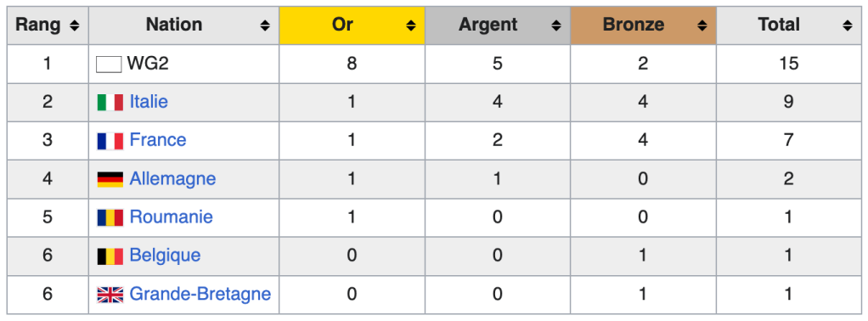Image resolution: width=868 pixels, height=321 pixels.
Task: Open the France link
Action: (x=158, y=140)
